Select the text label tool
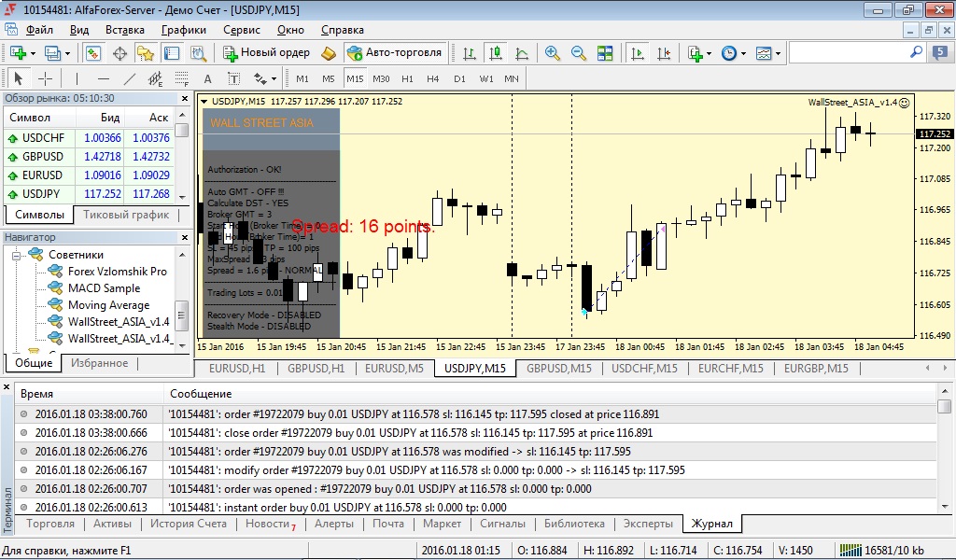 click(234, 78)
